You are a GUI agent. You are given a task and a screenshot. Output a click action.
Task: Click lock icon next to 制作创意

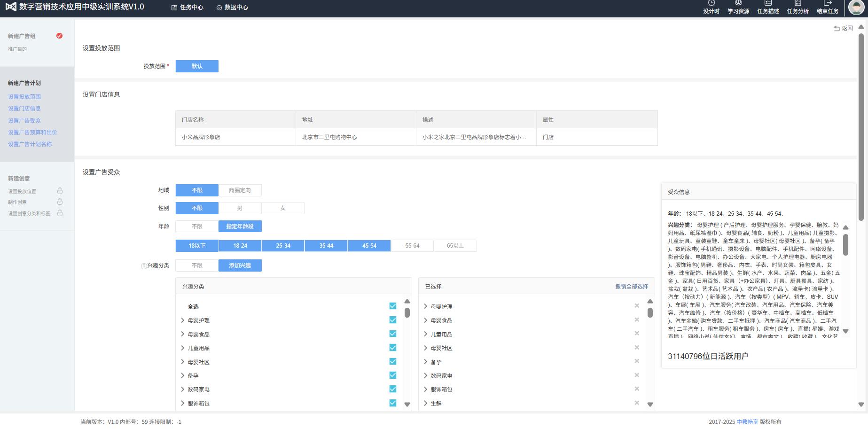click(x=60, y=202)
